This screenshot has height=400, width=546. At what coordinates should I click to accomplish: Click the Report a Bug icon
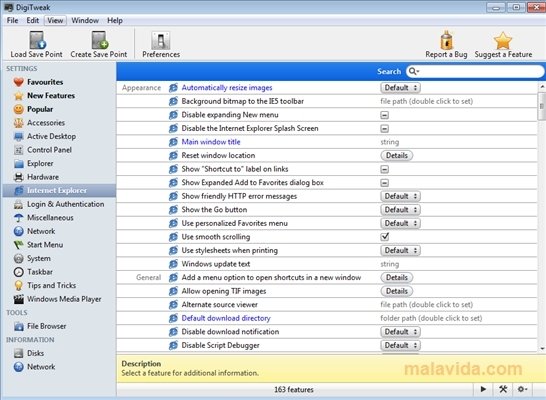[446, 40]
